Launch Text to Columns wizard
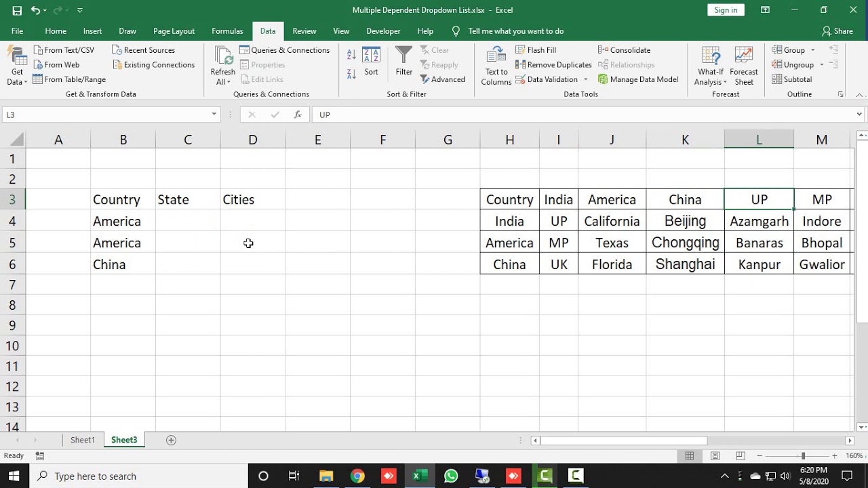The width and height of the screenshot is (868, 488). coord(496,66)
